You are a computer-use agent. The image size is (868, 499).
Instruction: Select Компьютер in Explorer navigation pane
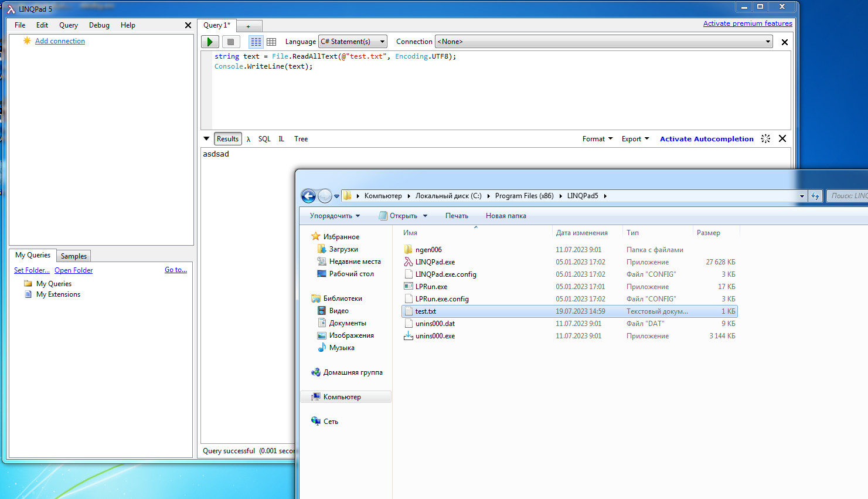tap(346, 397)
